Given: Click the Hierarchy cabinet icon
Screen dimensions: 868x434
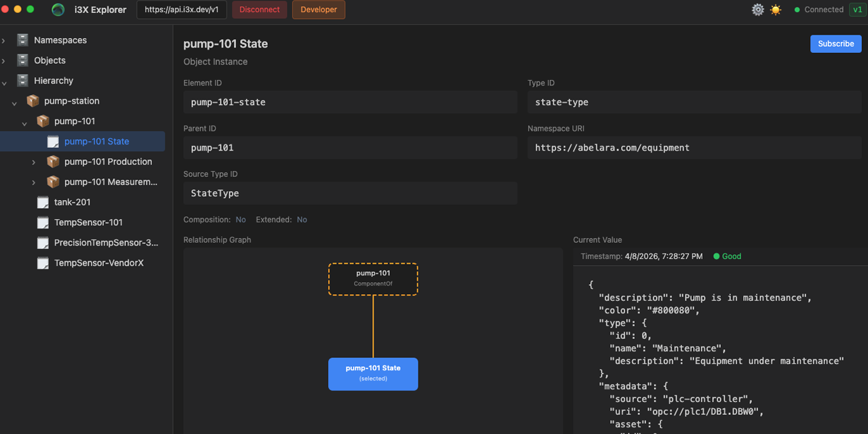Looking at the screenshot, I should (x=23, y=81).
